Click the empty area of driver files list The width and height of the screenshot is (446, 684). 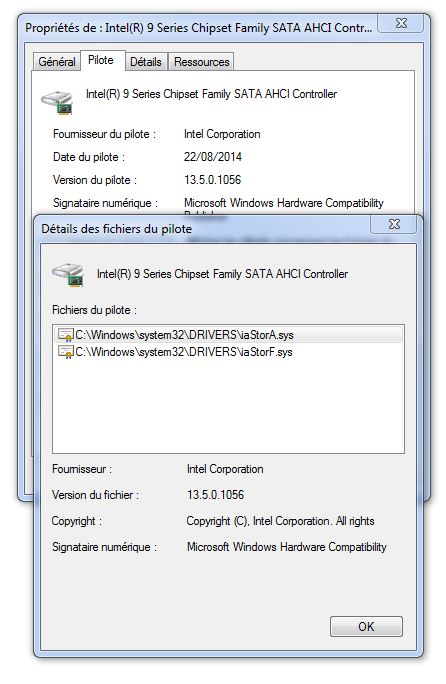[228, 406]
